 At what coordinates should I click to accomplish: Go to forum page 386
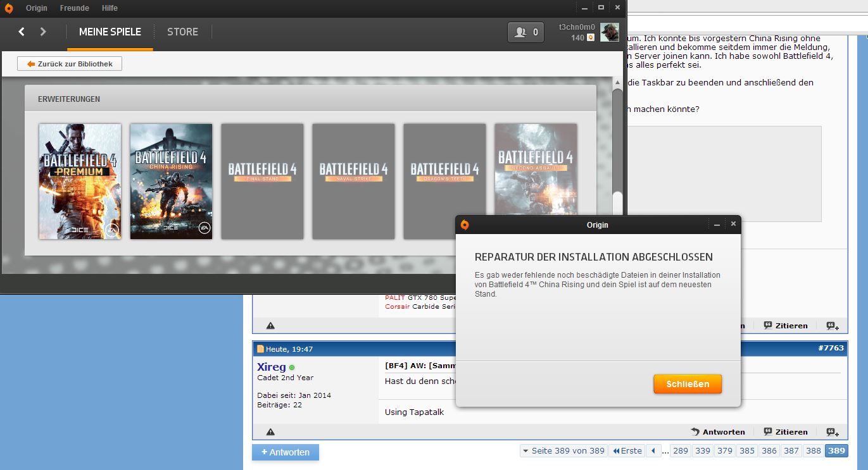pos(769,451)
